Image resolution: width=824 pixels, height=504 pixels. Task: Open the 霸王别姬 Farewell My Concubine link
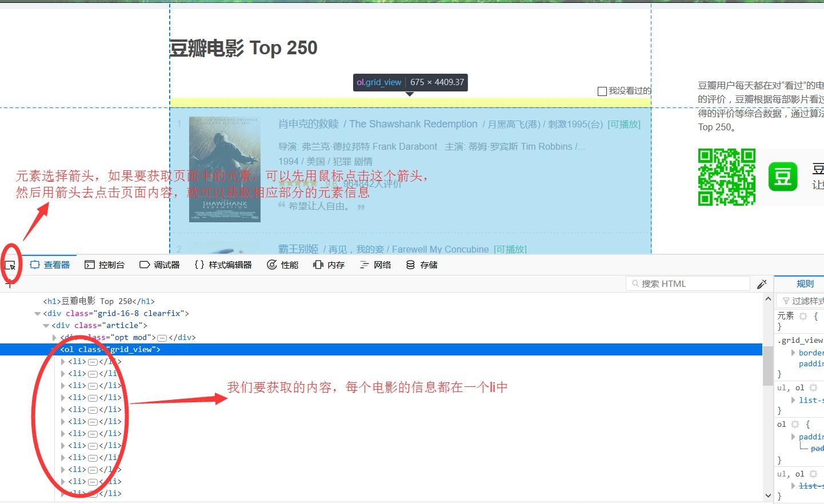pos(383,249)
